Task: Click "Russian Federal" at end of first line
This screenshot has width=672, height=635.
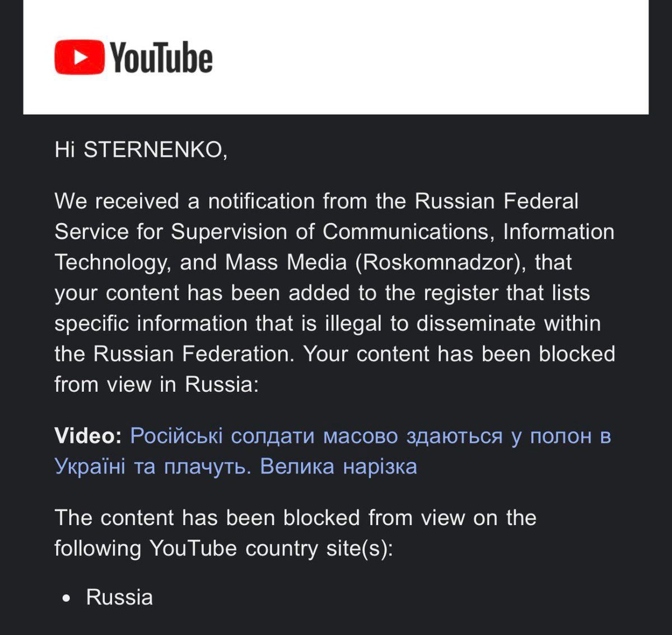Action: [x=496, y=202]
